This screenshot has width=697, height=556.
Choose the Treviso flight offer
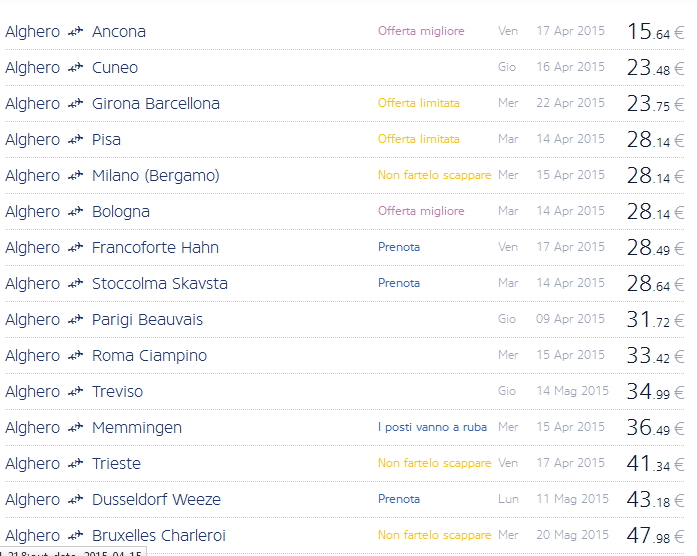pyautogui.click(x=117, y=392)
